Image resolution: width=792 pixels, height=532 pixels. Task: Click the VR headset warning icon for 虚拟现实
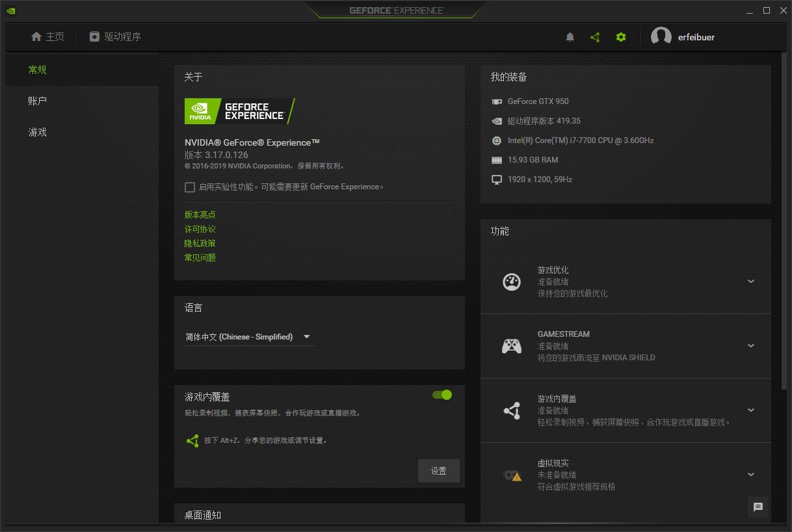(x=512, y=475)
